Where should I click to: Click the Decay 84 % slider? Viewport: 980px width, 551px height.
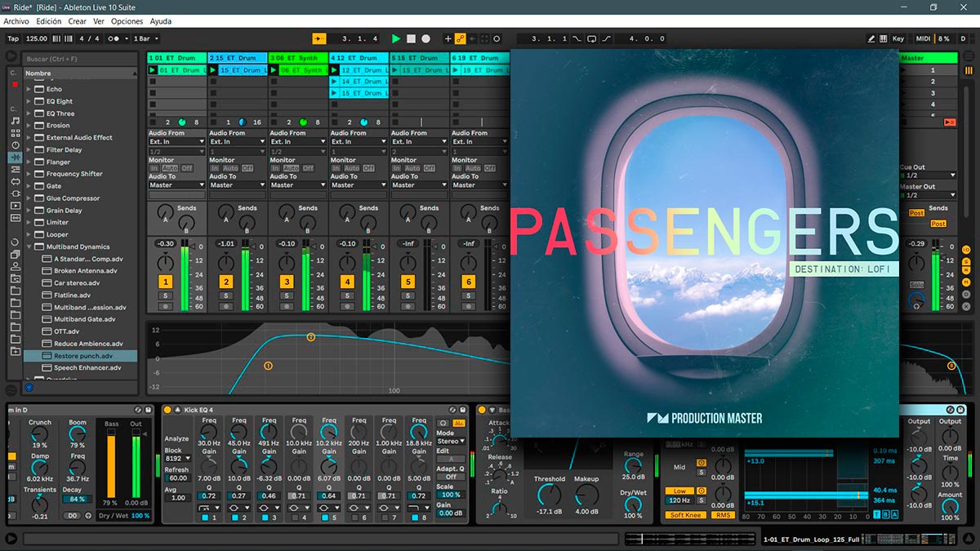(77, 499)
